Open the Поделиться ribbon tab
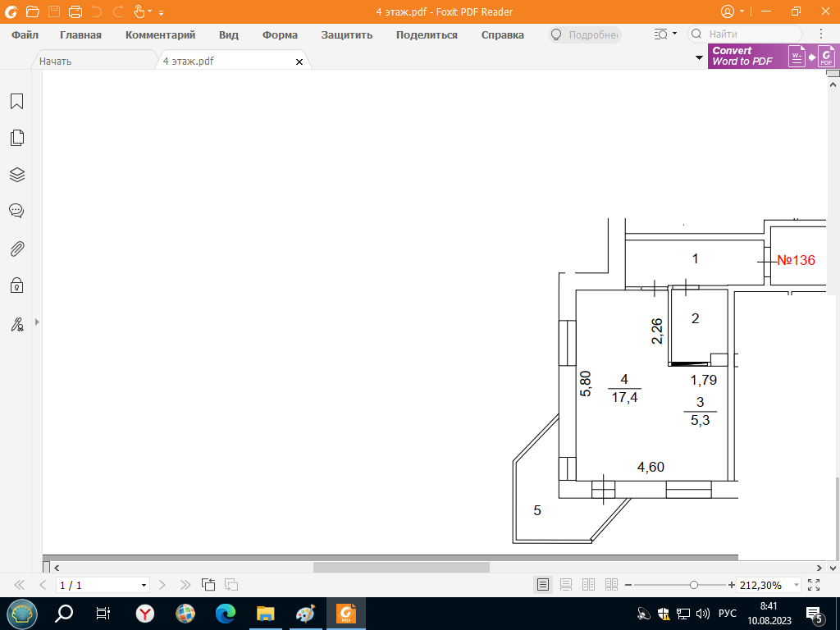840x630 pixels. coord(427,34)
